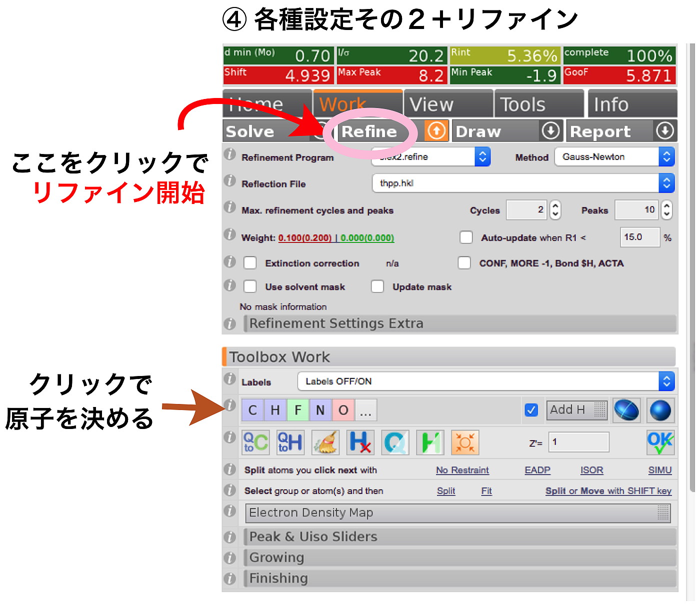Screen dimensions: 700x606
Task: Enable the Extinction correction checkbox
Action: point(250,262)
